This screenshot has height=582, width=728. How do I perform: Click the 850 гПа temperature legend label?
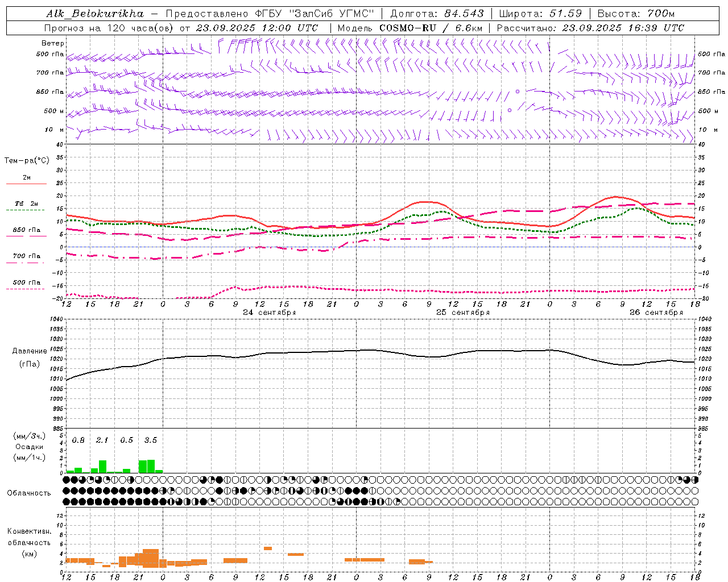[x=27, y=230]
